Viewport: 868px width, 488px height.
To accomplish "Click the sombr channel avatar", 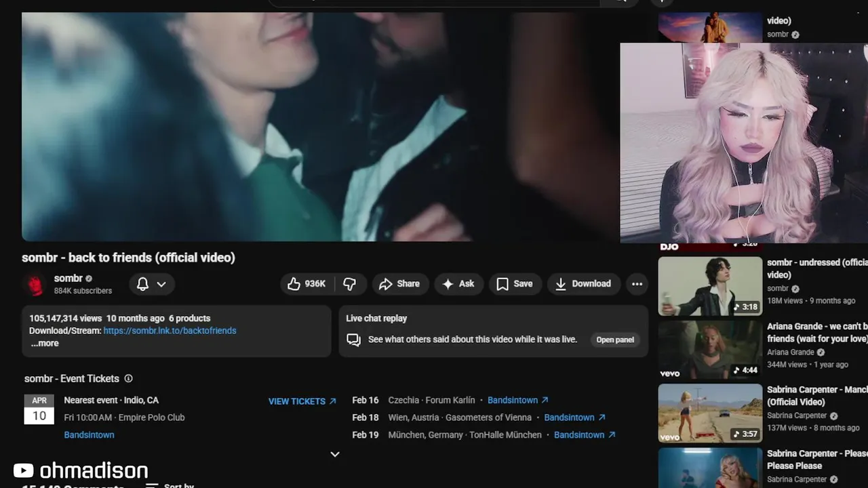I will [34, 284].
